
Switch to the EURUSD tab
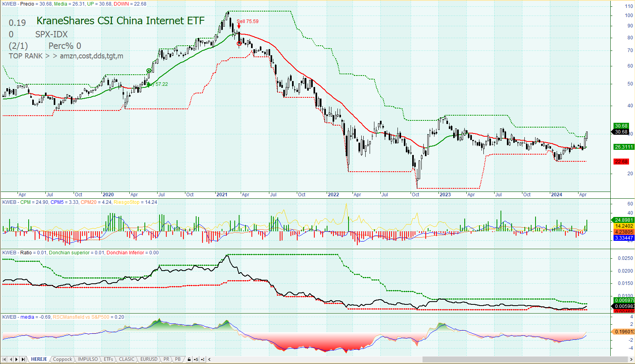point(149,359)
